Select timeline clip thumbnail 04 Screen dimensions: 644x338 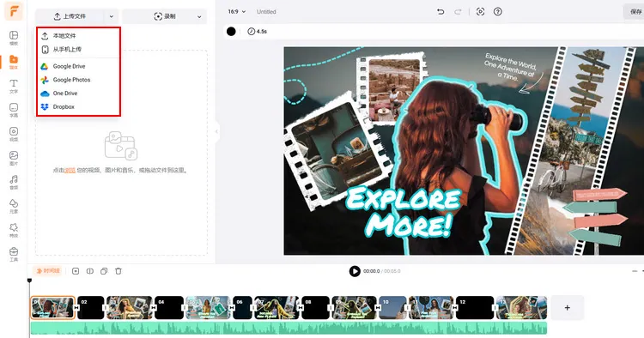pos(169,308)
